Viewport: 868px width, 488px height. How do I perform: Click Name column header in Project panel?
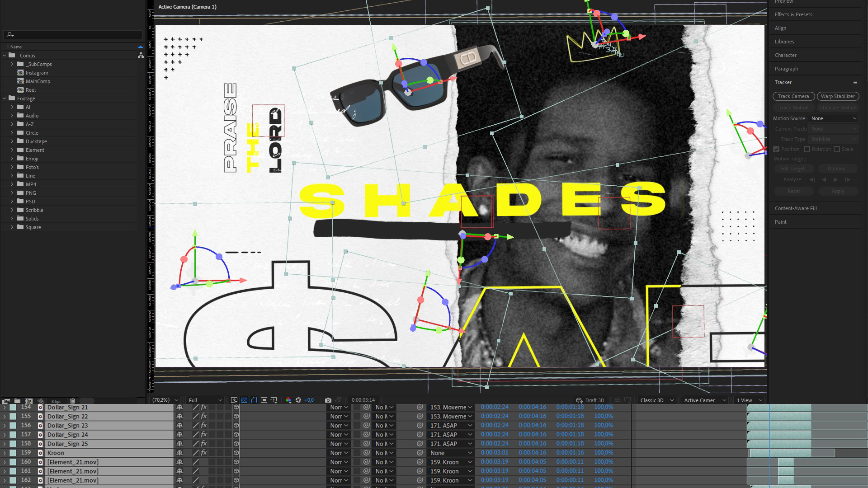16,47
